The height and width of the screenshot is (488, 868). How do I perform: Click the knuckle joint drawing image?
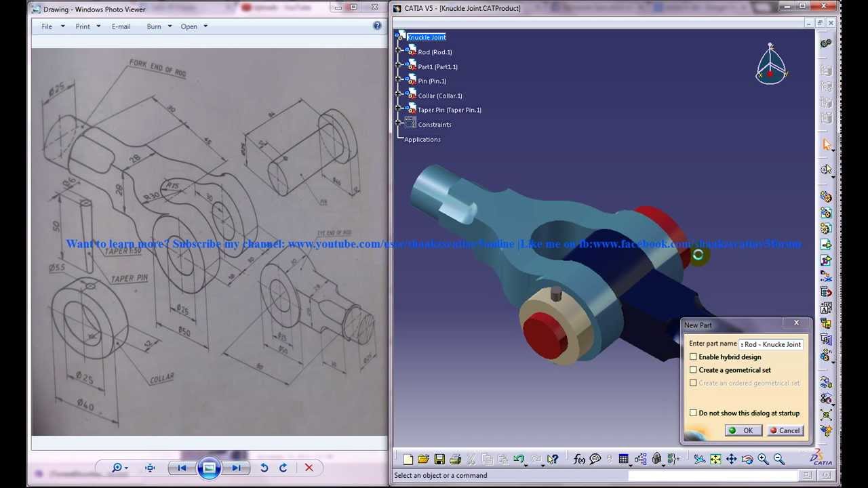pos(209,241)
